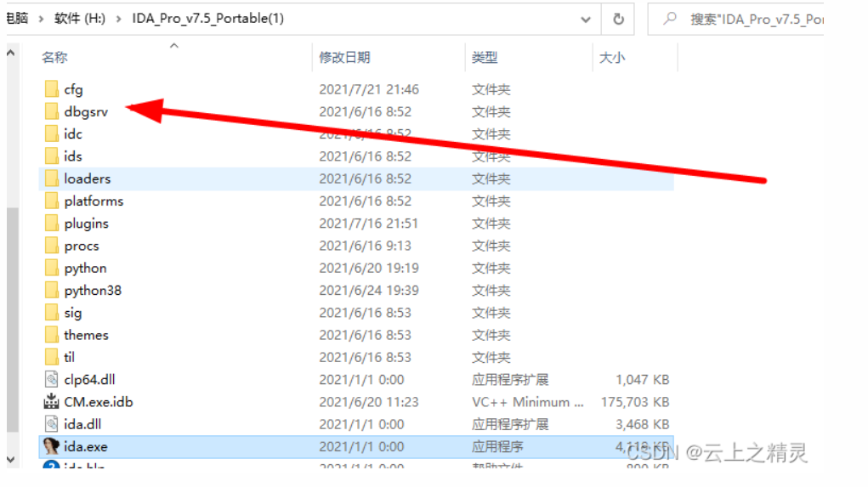Click ida.exe type 应用程序
The image size is (868, 487).
[x=497, y=446]
